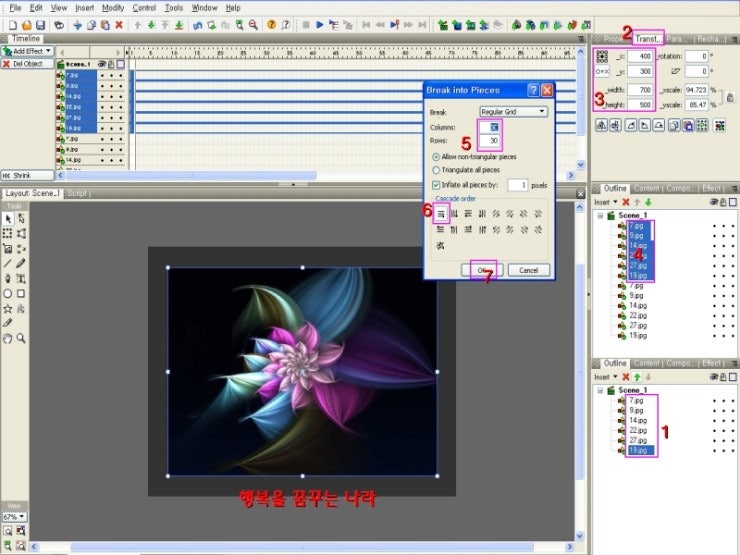Collapse Scene_1 tree in upper Outline panel
The height and width of the screenshot is (555, 740).
point(600,216)
